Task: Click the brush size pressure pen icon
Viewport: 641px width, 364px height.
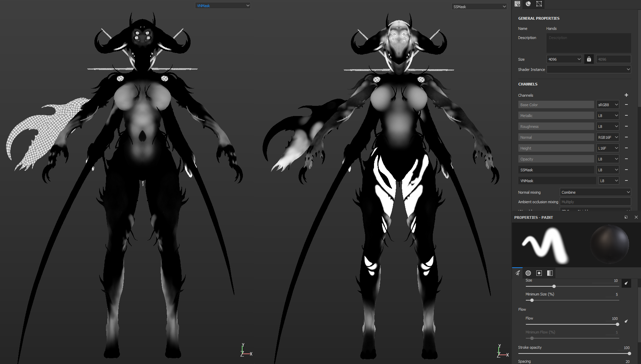Action: tap(626, 283)
